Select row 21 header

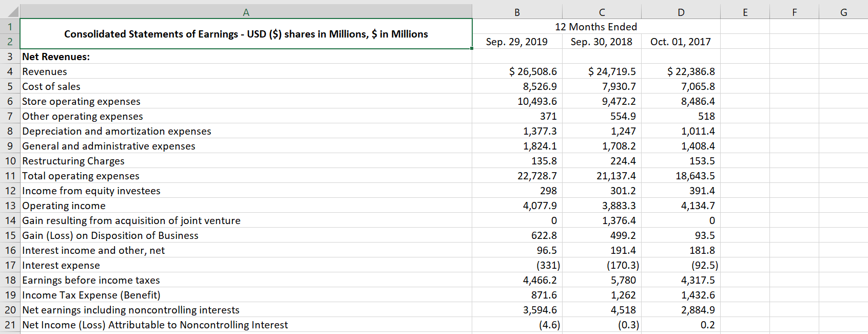10,325
